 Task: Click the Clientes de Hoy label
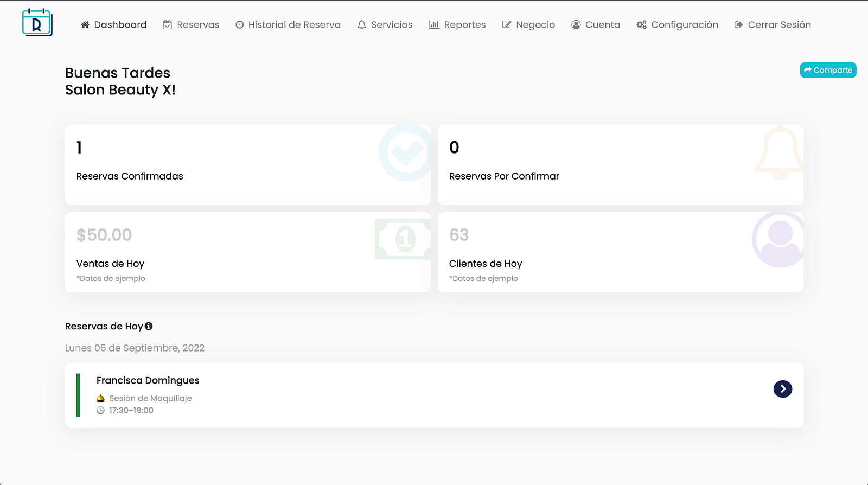pos(486,264)
